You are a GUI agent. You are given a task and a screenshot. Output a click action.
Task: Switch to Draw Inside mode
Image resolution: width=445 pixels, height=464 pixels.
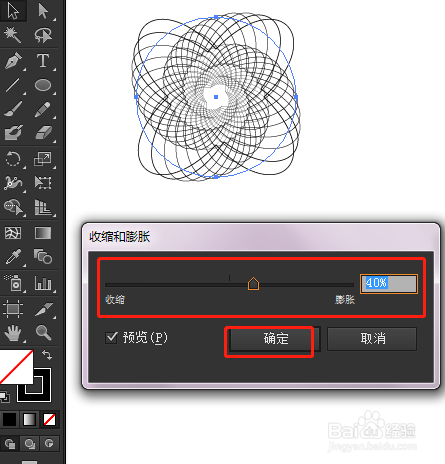(49, 443)
